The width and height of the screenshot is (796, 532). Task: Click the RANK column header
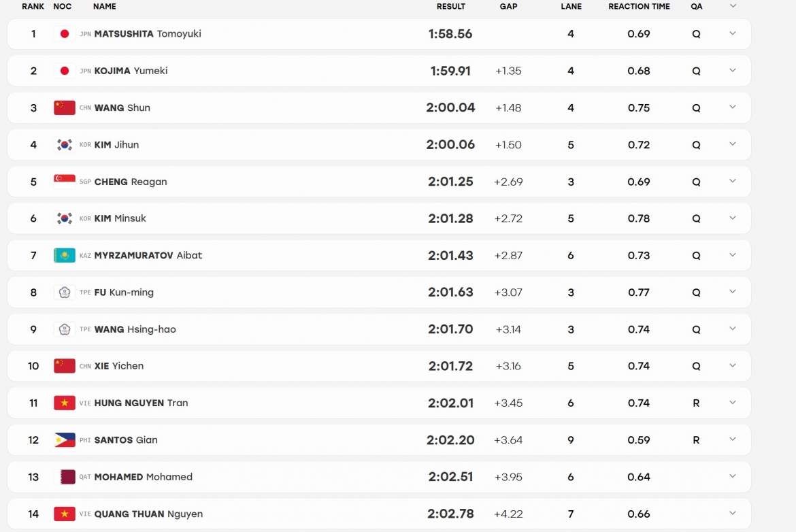[x=33, y=7]
